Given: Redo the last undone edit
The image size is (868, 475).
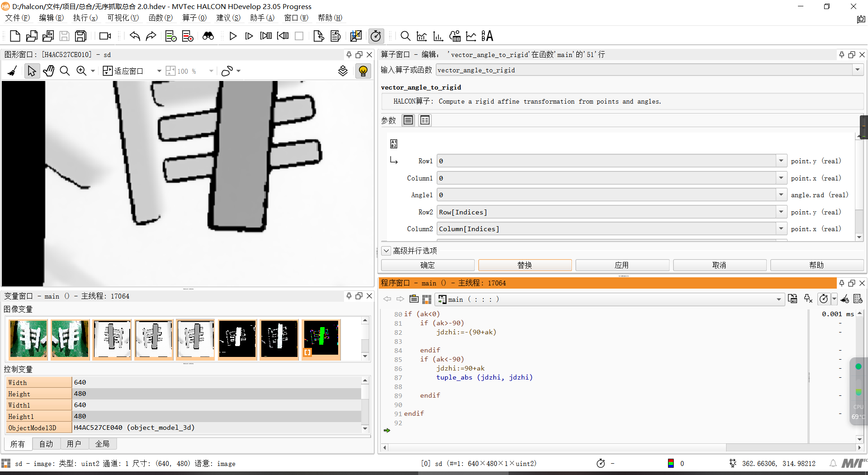Looking at the screenshot, I should [x=151, y=36].
